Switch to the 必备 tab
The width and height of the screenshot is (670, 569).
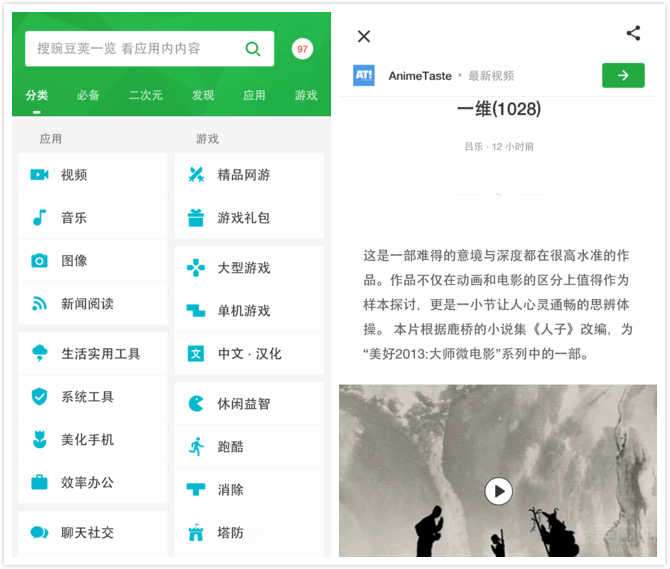pyautogui.click(x=88, y=95)
